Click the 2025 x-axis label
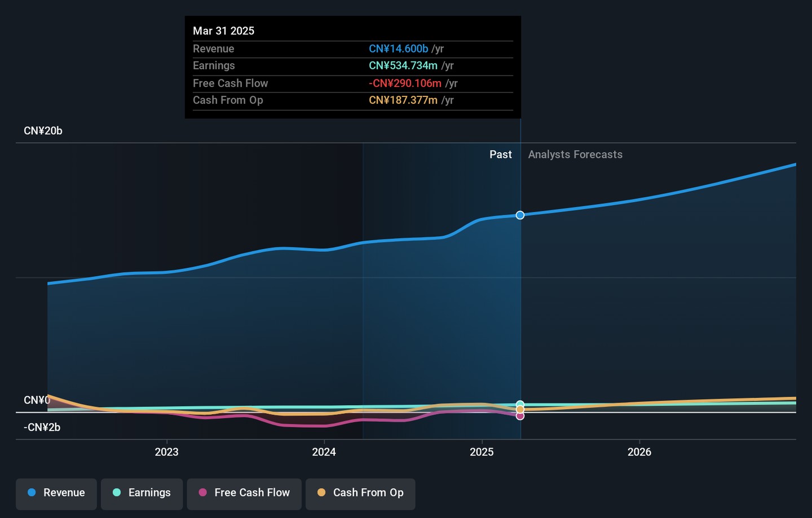 coord(482,452)
